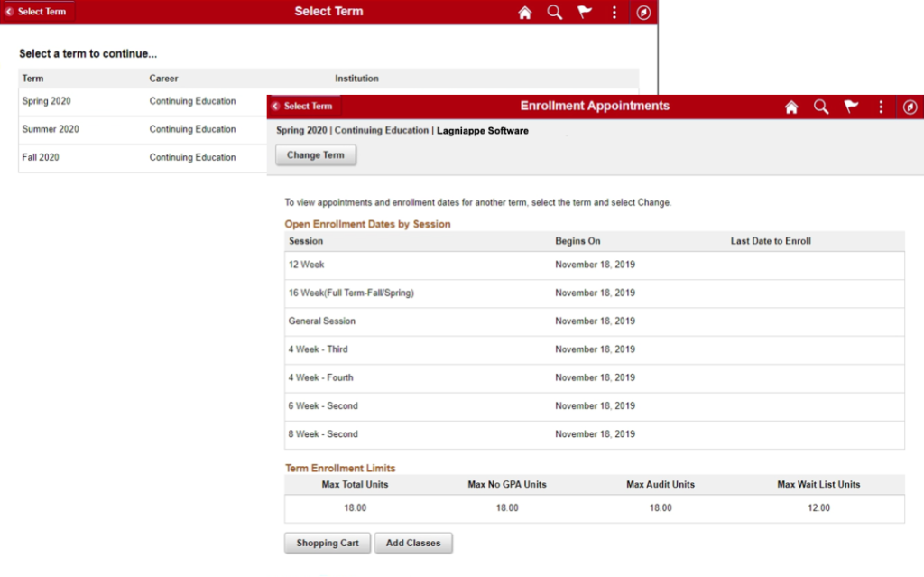Image resolution: width=924 pixels, height=577 pixels.
Task: Open search icon in Select Term header
Action: click(555, 12)
